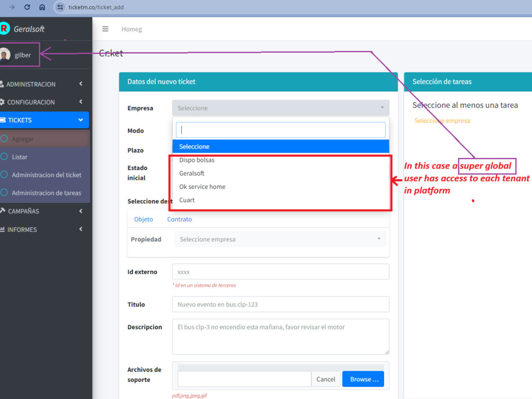Click the Cancel upload button
Screen dimensions: 532x399
[326, 379]
